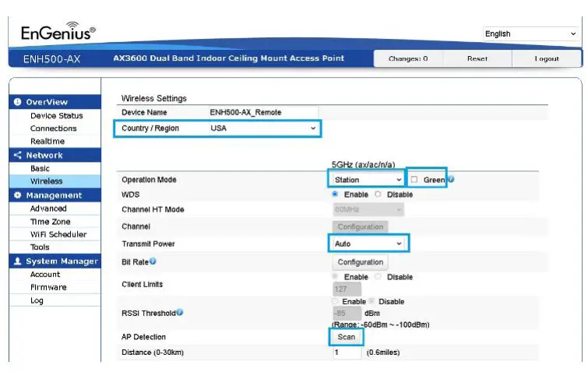
Task: Open Log page in sidebar
Action: pos(37,300)
